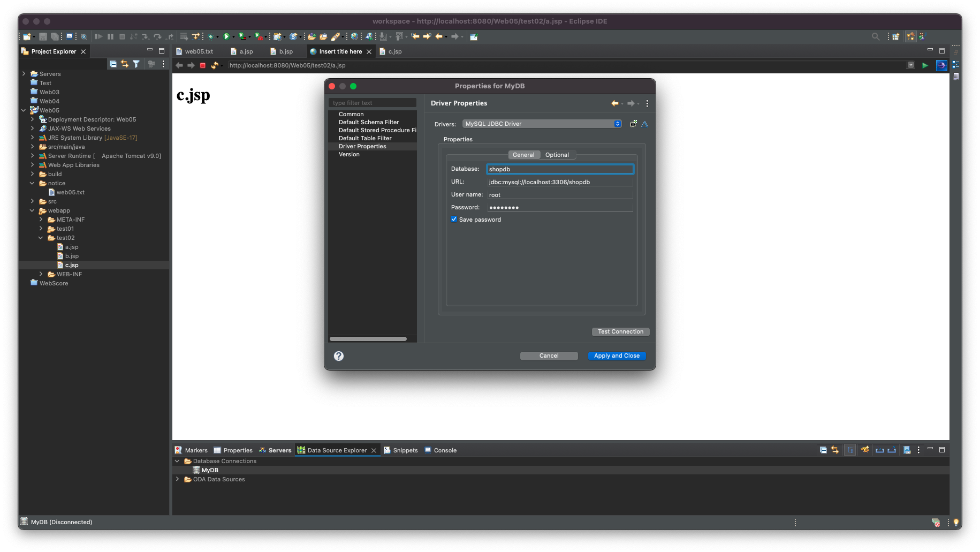Click the properties list horizontal scrollbar
The image size is (980, 552).
[x=368, y=339]
